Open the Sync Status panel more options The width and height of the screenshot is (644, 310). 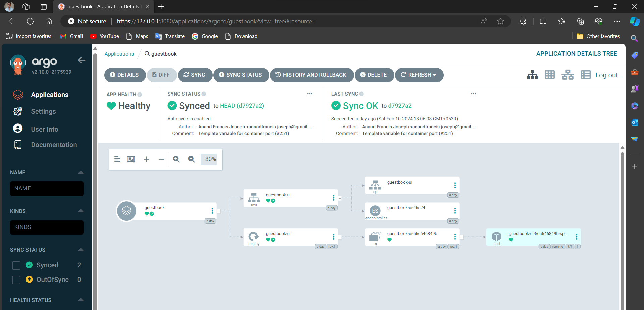[310, 94]
